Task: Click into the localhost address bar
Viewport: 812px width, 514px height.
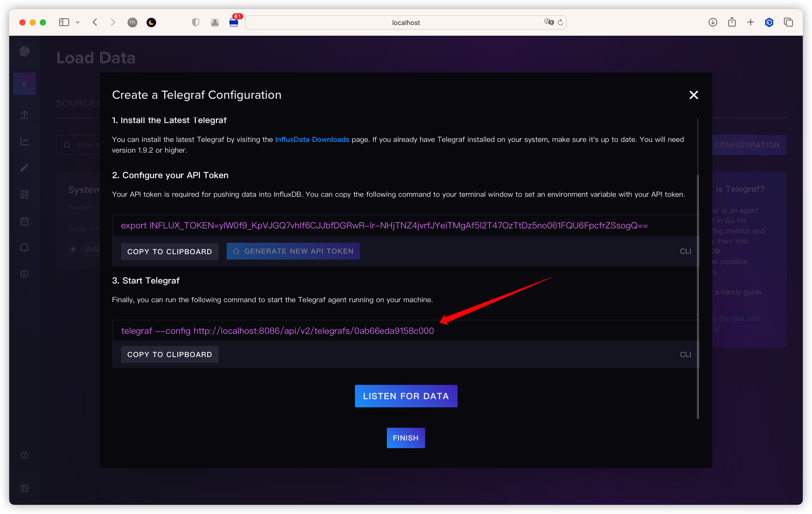Action: pyautogui.click(x=406, y=22)
